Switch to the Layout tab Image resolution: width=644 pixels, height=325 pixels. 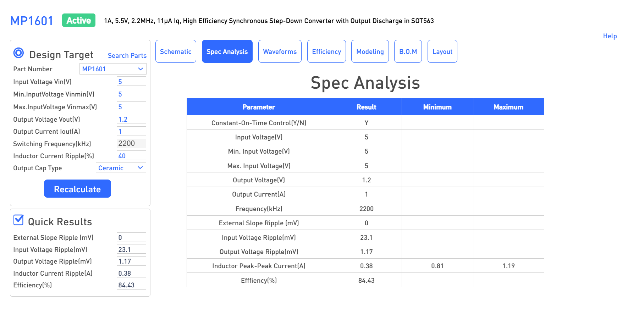442,51
